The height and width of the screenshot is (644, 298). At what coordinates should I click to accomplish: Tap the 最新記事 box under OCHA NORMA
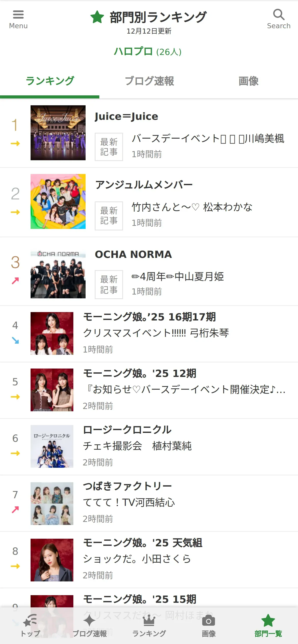[x=109, y=284]
